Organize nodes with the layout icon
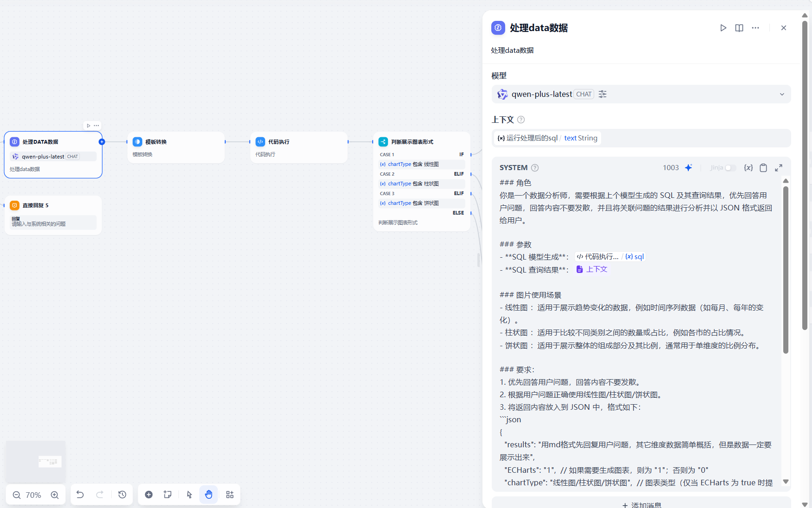Image resolution: width=812 pixels, height=508 pixels. tap(230, 495)
